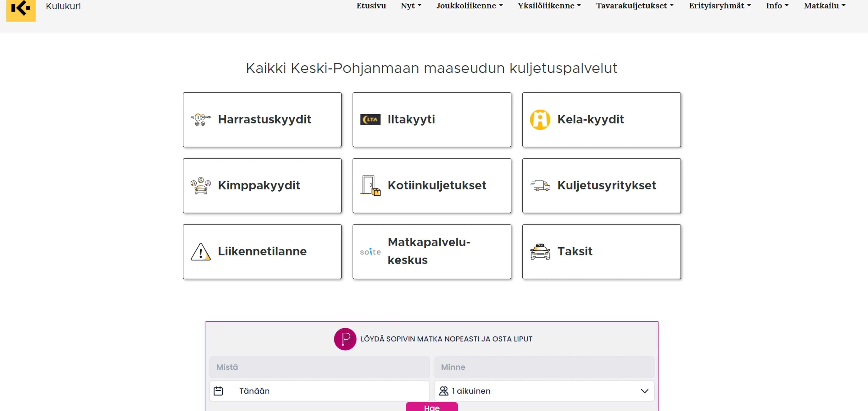This screenshot has width=868, height=411.
Task: Click the soite logo in Matkapalvelukeskus card
Action: coord(370,252)
